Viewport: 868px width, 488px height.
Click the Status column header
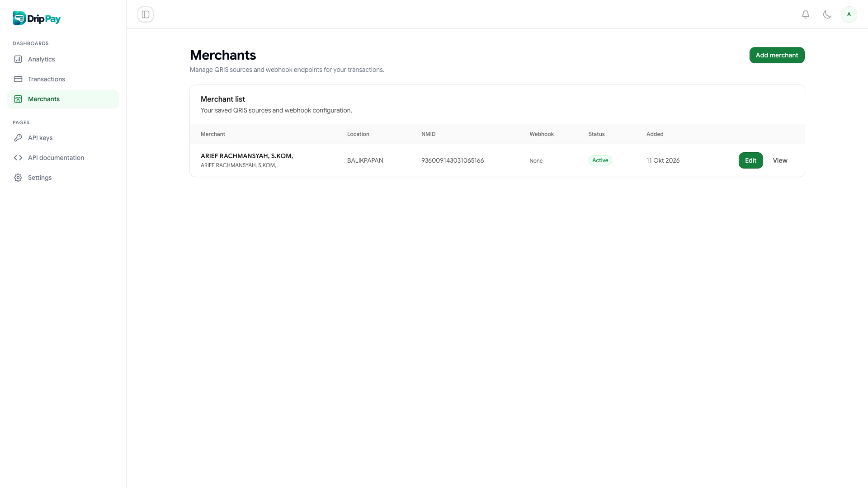pyautogui.click(x=596, y=134)
